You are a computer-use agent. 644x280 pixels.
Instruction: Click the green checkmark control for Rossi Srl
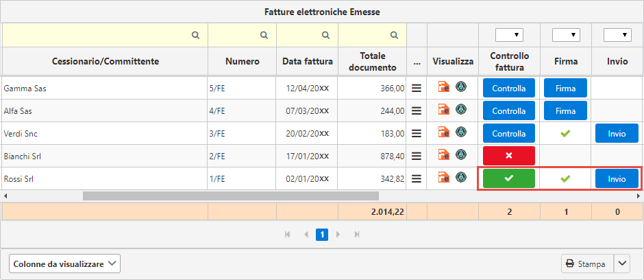point(509,178)
